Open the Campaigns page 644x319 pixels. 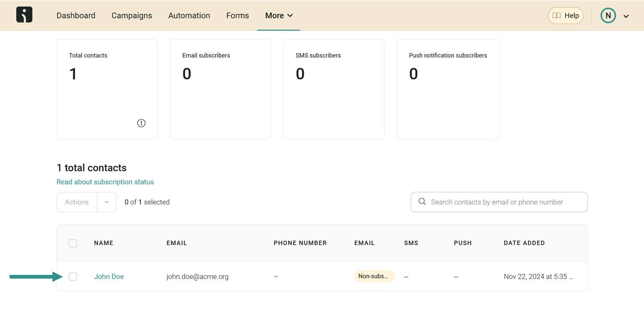tap(132, 15)
